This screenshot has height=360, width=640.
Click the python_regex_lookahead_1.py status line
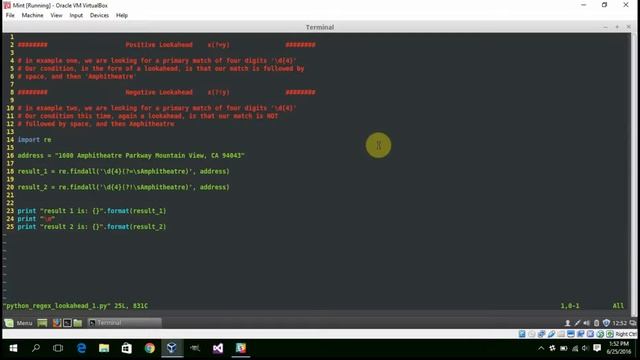pos(76,306)
